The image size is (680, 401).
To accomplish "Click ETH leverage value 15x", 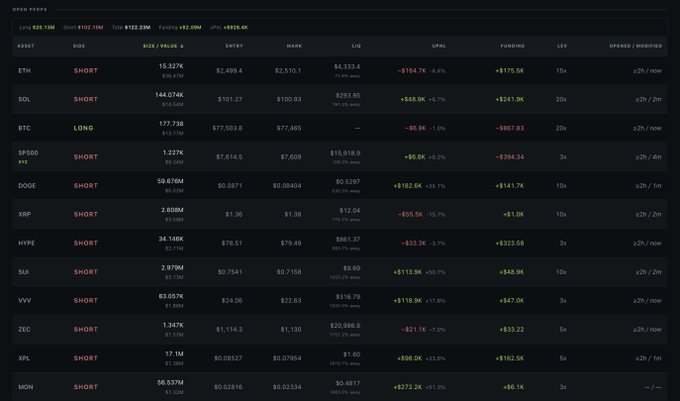I will [x=561, y=71].
